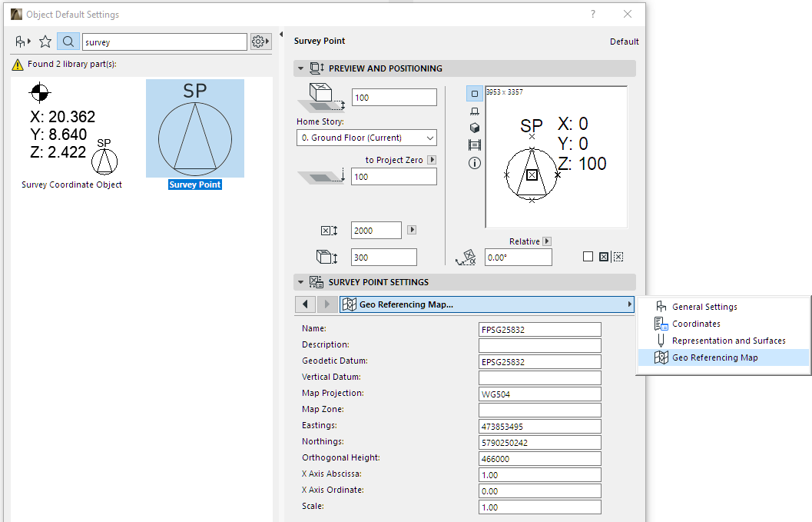Toggle the search magnifier mode icon
The height and width of the screenshot is (522, 812).
point(68,42)
